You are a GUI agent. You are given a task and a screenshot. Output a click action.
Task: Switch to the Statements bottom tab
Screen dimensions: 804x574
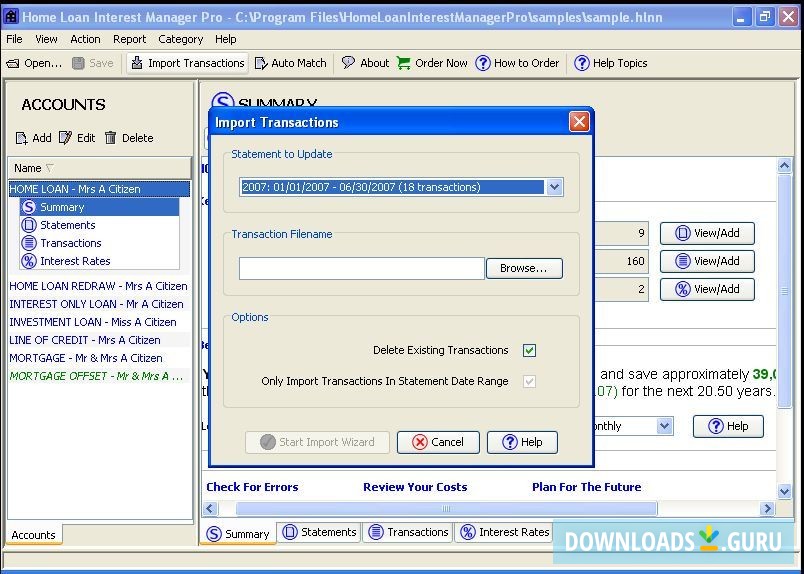click(319, 532)
